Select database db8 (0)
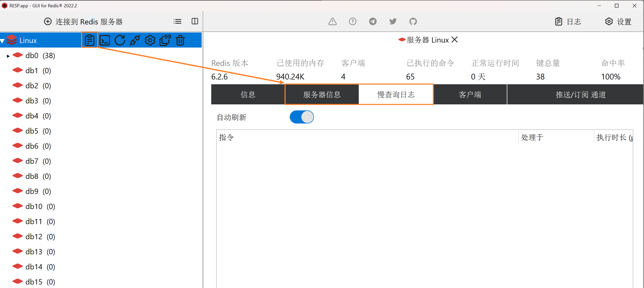 click(x=38, y=176)
